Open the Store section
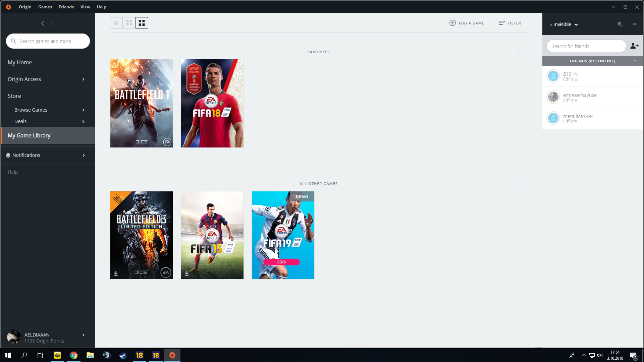The height and width of the screenshot is (362, 644). point(14,96)
